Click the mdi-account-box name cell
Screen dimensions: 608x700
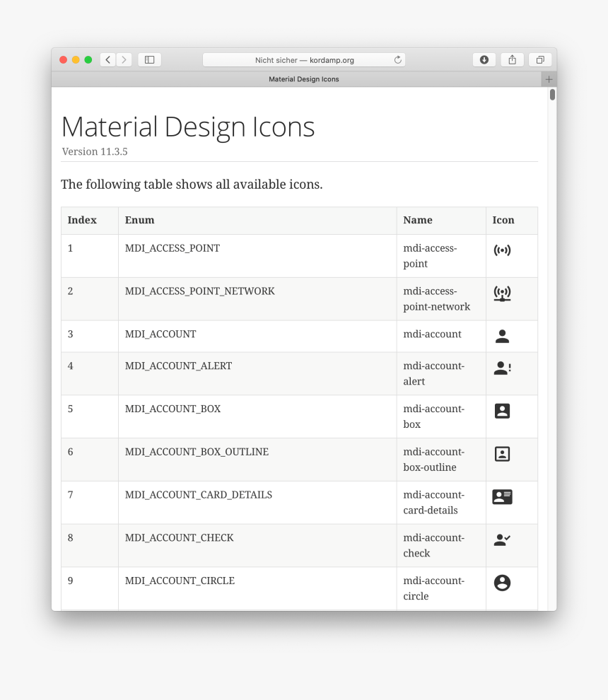441,416
